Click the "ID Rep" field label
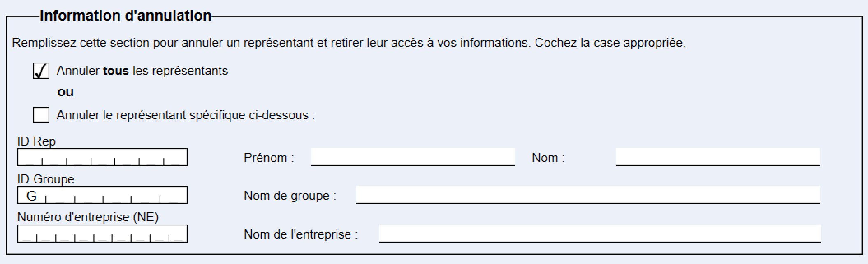868x264 pixels. coord(37,141)
